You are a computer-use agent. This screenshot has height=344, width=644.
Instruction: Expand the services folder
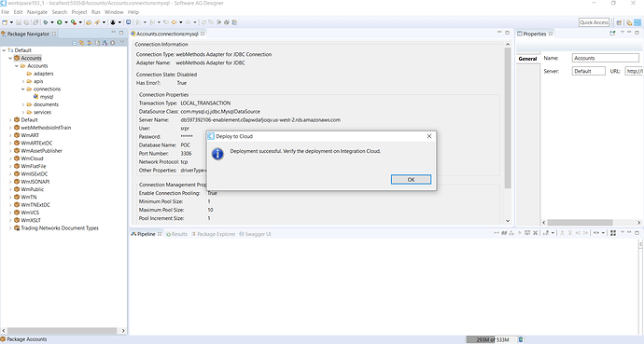coord(23,112)
